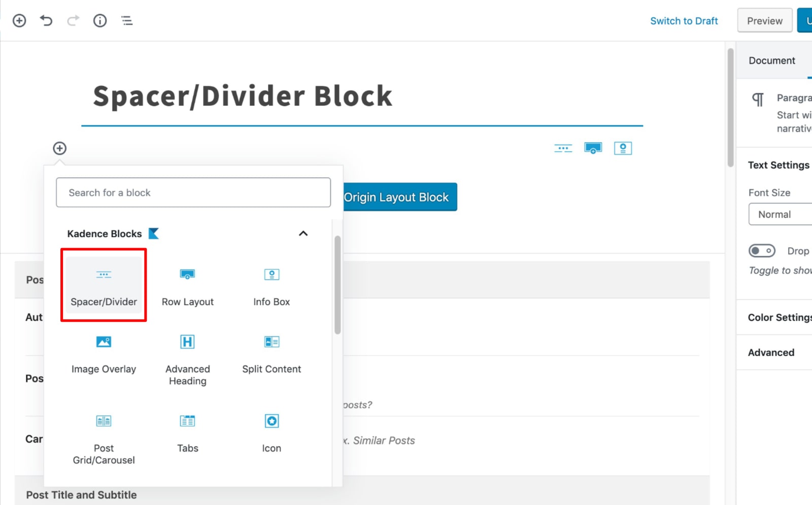
Task: Undo the last change
Action: 46,21
